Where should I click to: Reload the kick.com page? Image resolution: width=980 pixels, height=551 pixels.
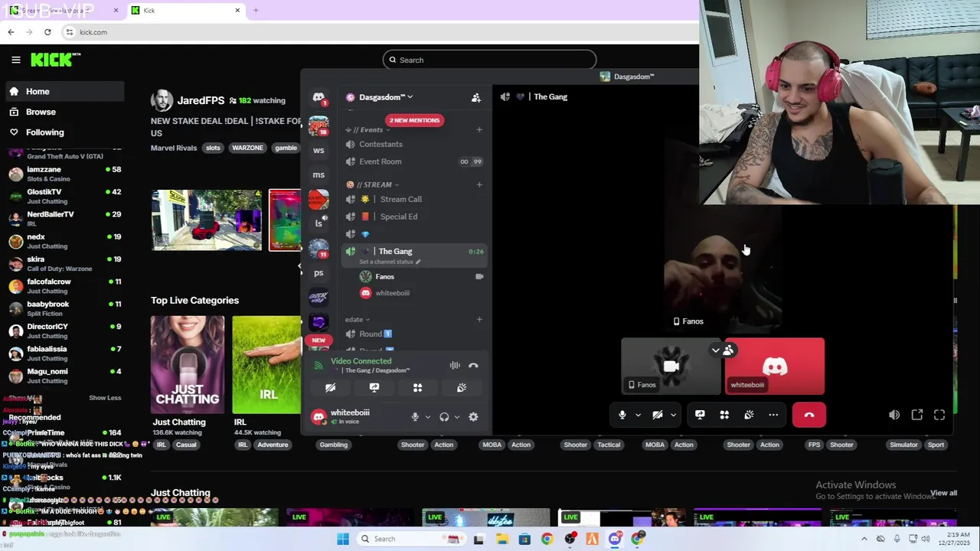click(x=47, y=32)
